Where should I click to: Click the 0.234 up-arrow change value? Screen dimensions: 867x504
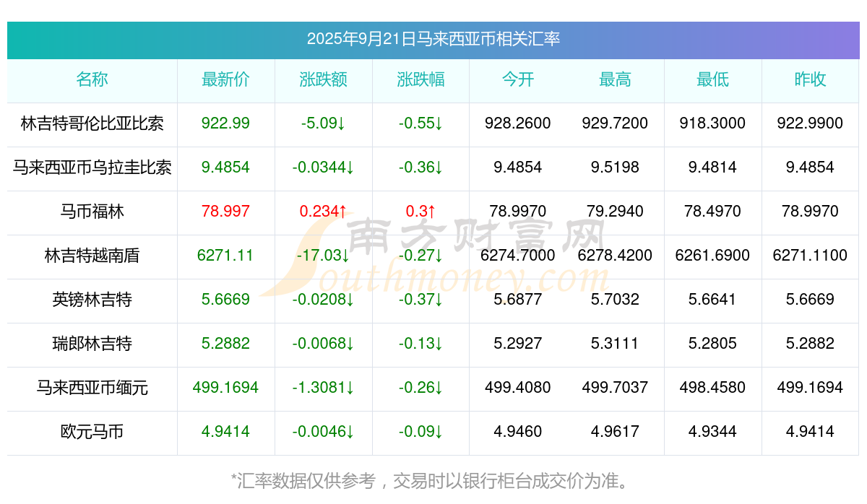[323, 212]
